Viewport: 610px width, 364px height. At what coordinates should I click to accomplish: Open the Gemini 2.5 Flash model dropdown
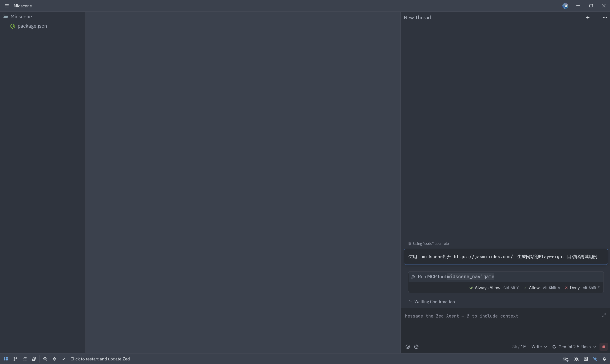(x=574, y=347)
